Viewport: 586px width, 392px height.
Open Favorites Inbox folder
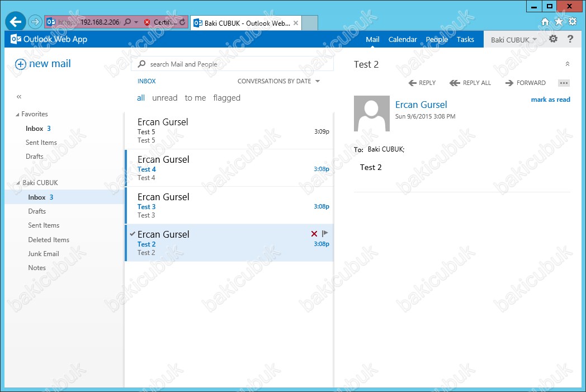pyautogui.click(x=39, y=129)
